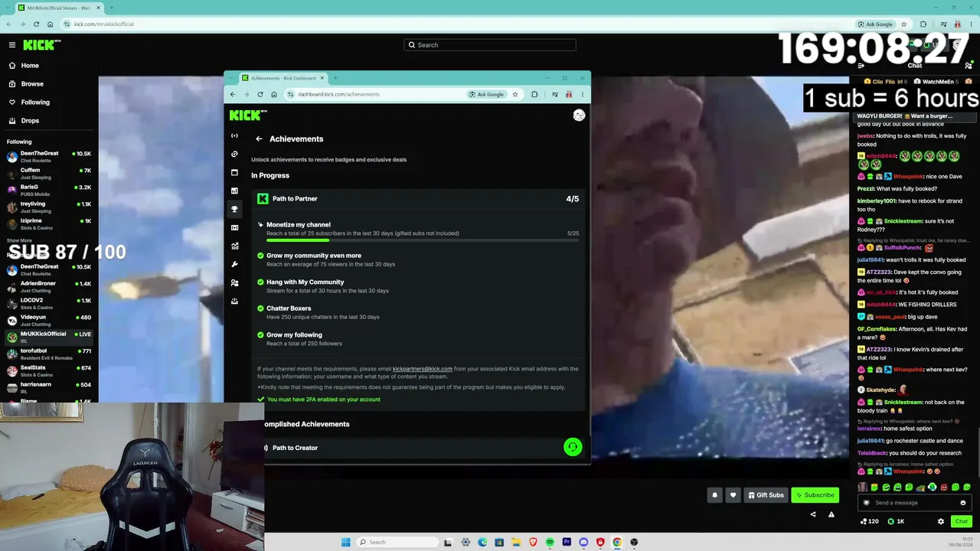Open wrench settings icon in dashboard sidebar
The width and height of the screenshot is (980, 551).
click(234, 264)
